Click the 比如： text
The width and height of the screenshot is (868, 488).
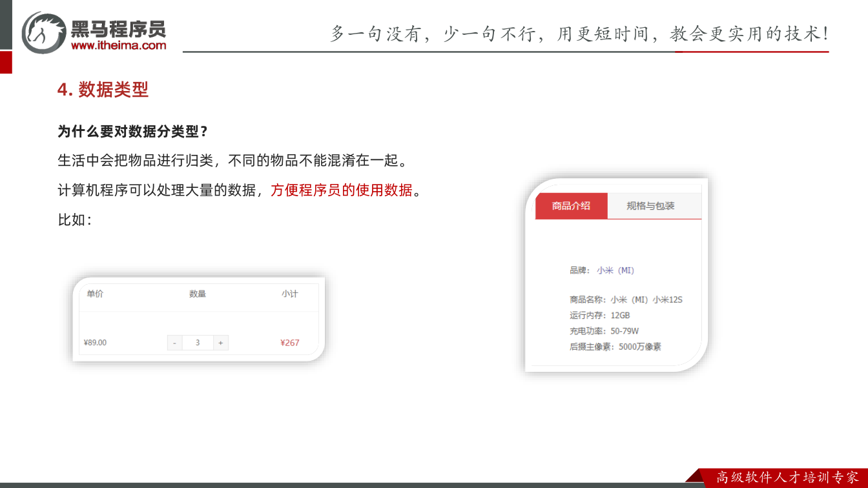tap(76, 220)
